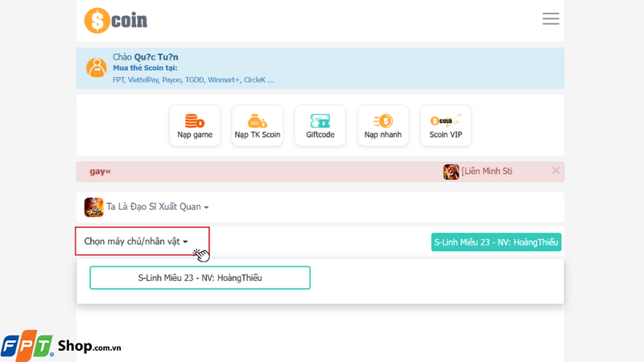Click the green S-Linh Miêu 23 button
Image resolution: width=644 pixels, height=362 pixels.
point(496,242)
